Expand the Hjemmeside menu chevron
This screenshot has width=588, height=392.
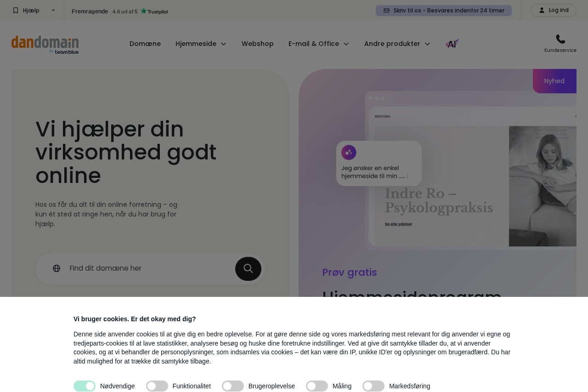pyautogui.click(x=224, y=44)
